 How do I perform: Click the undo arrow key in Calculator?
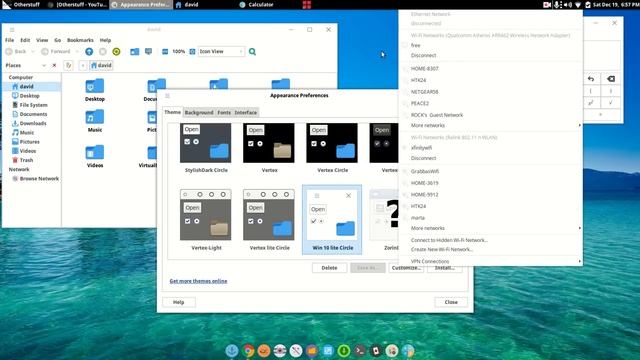(x=591, y=79)
